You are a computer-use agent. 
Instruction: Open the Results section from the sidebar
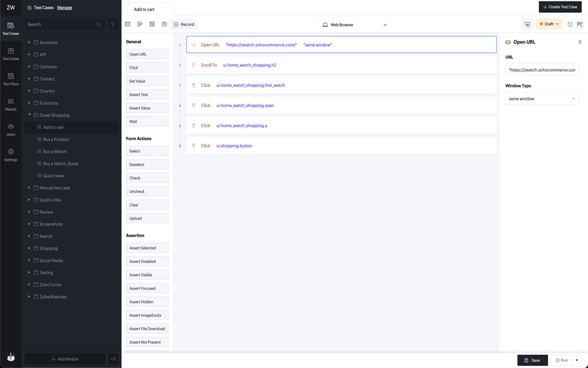10,106
